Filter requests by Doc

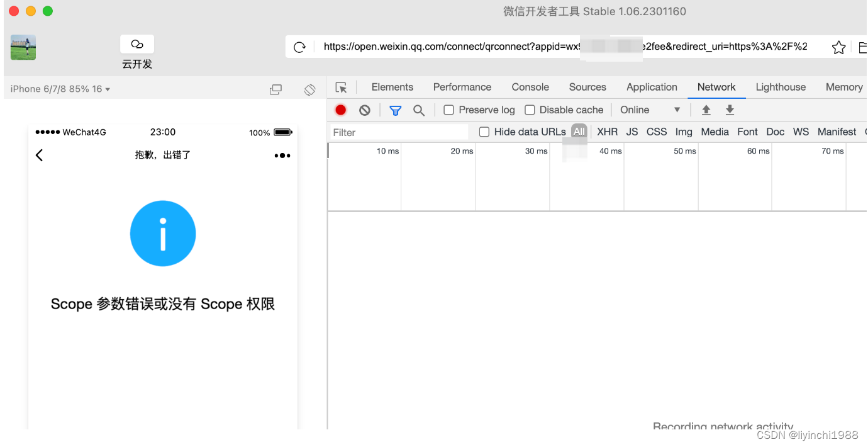pyautogui.click(x=776, y=132)
